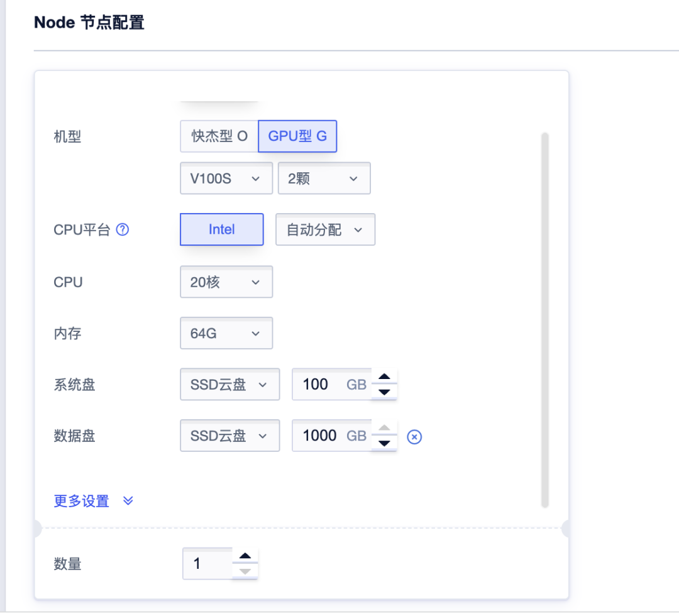
Task: Click the 系统盘 label
Action: tap(74, 385)
